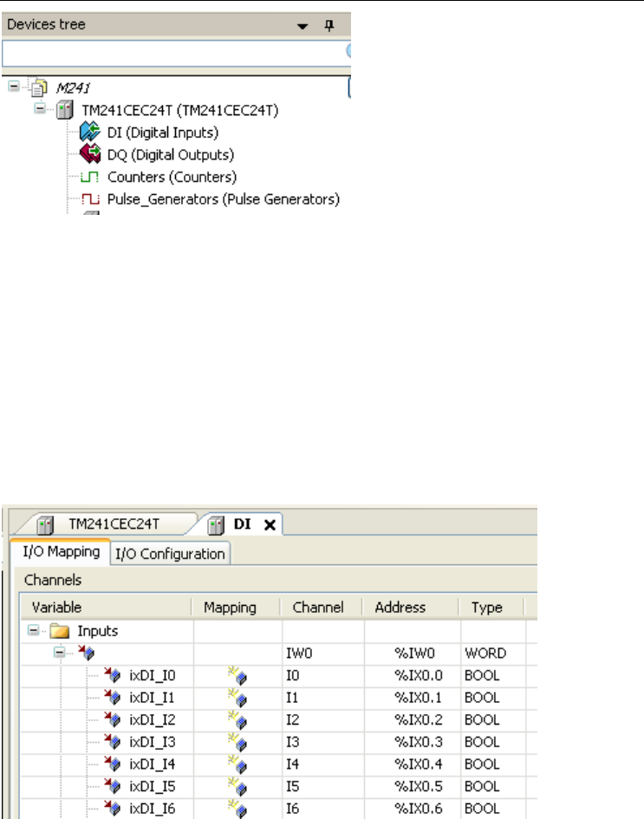Click the DI Digital Inputs icon
Image resolution: width=644 pixels, height=819 pixels.
coord(90,132)
